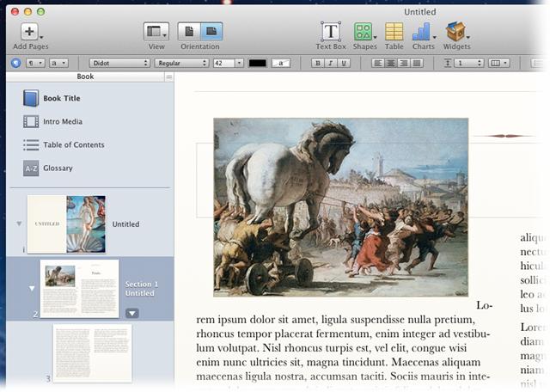Switch to landscape orientation
550x392 pixels.
(x=211, y=32)
